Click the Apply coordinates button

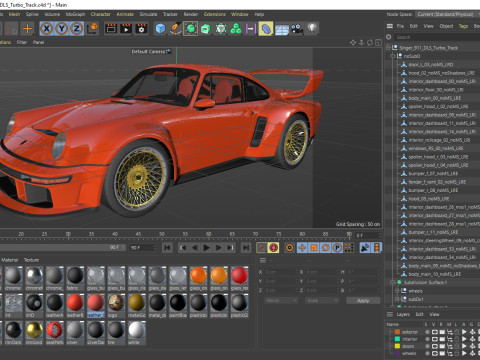coord(363,300)
